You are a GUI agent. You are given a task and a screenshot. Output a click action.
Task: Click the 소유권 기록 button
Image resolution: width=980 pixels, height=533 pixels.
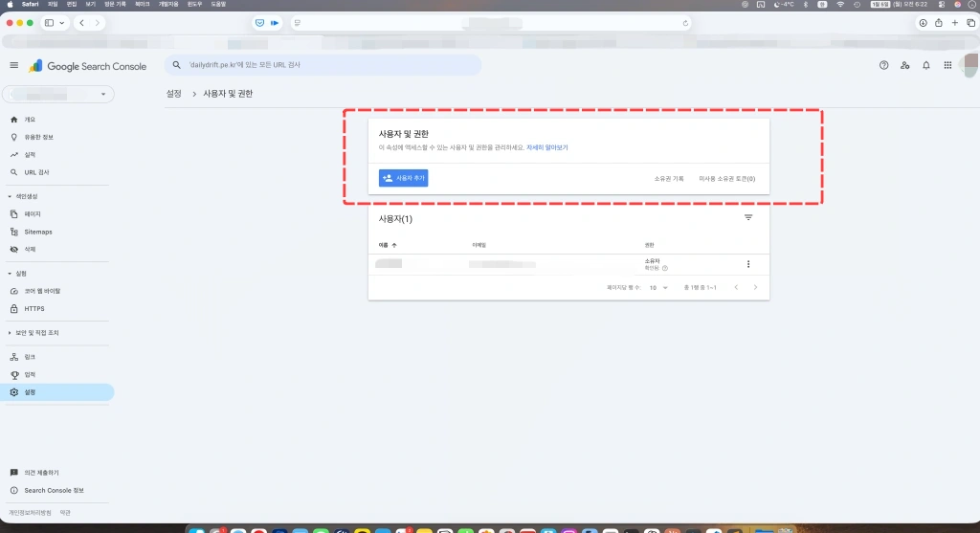tap(668, 178)
